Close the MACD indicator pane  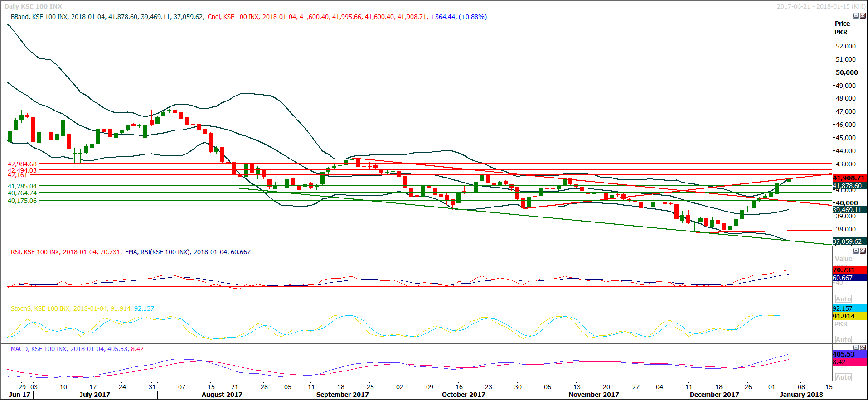tap(863, 347)
